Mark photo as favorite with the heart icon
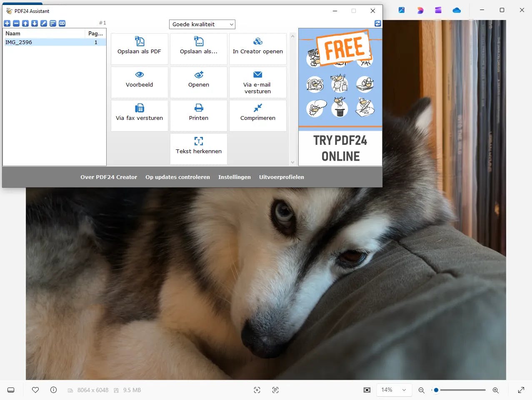532x400 pixels. (35, 390)
